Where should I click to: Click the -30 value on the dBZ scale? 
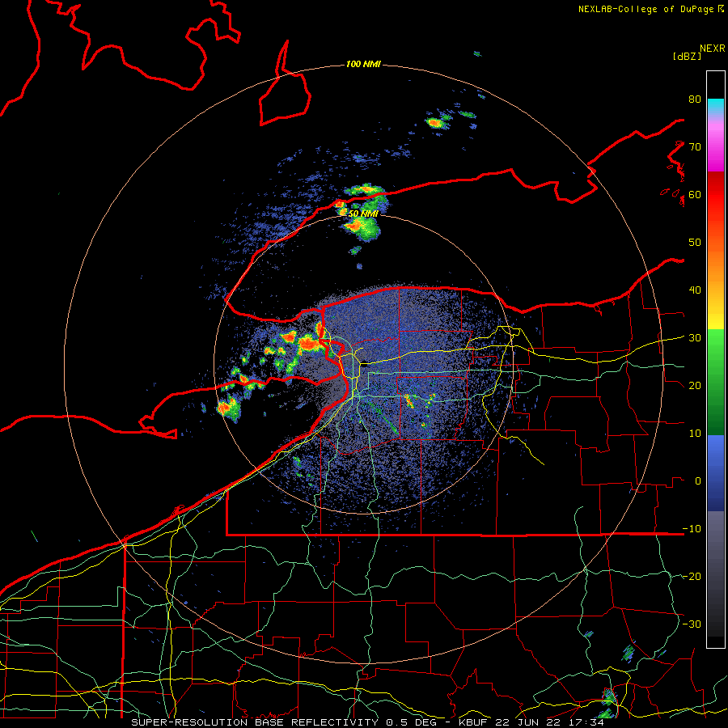click(692, 624)
